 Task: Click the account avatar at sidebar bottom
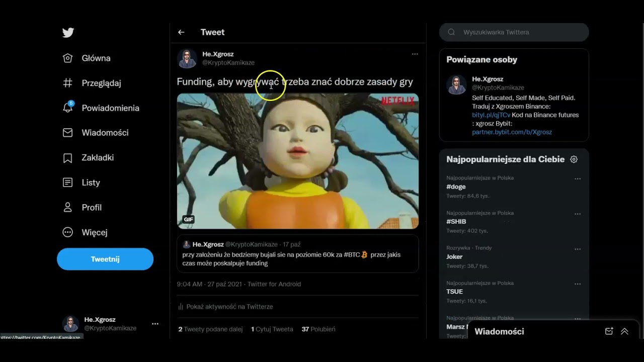[x=70, y=324]
